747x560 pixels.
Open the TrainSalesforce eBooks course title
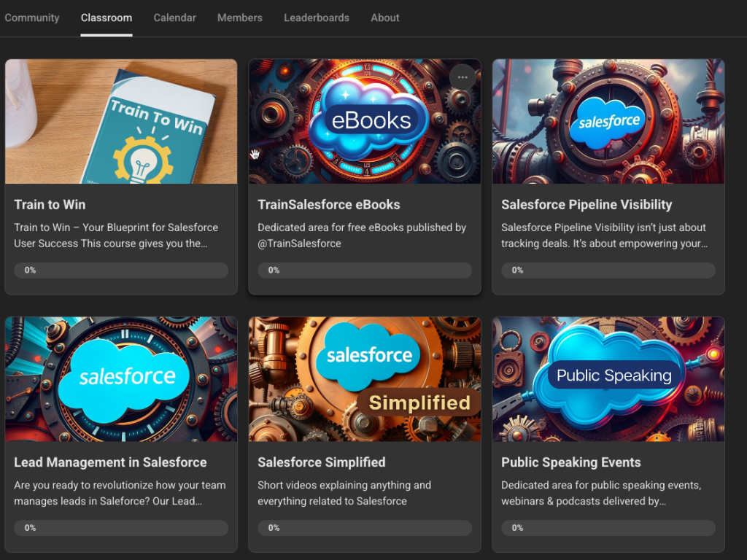point(329,205)
